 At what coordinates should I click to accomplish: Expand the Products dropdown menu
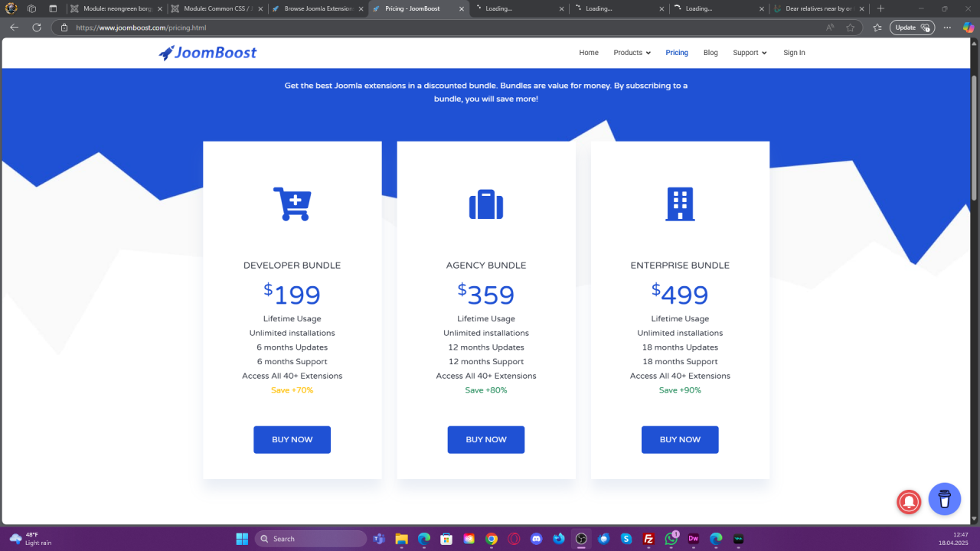pyautogui.click(x=632, y=53)
